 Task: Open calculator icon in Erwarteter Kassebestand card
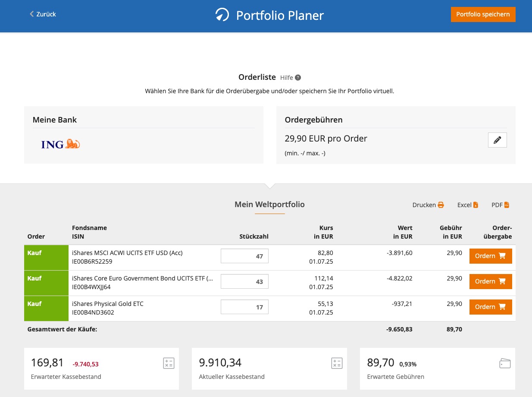tap(169, 363)
